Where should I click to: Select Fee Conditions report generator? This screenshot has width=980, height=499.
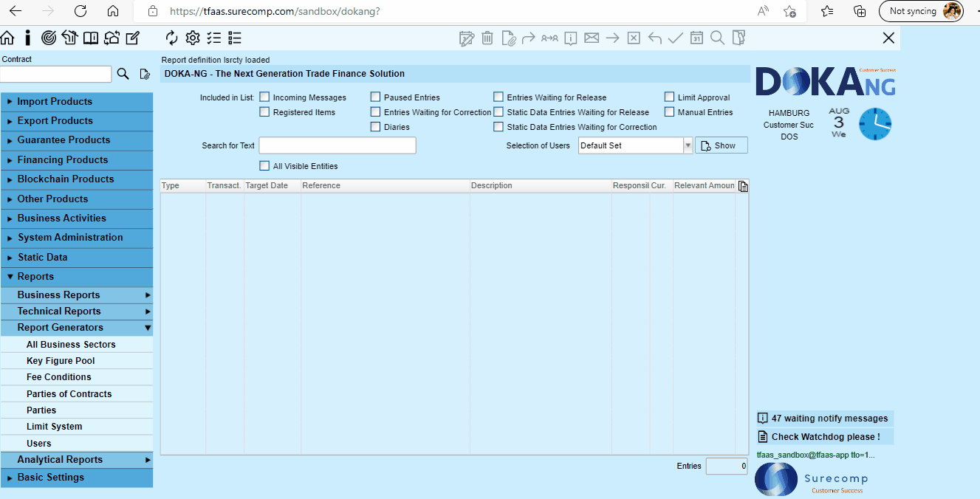[77, 377]
